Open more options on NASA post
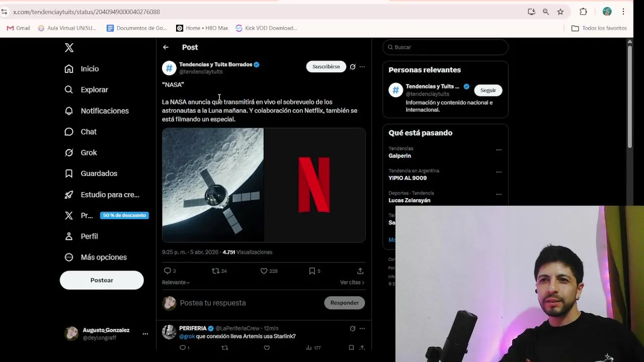 pyautogui.click(x=362, y=67)
